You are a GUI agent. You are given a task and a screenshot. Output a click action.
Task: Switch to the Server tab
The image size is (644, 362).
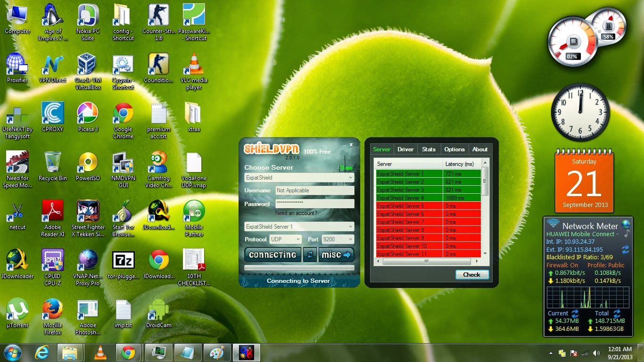coord(381,149)
